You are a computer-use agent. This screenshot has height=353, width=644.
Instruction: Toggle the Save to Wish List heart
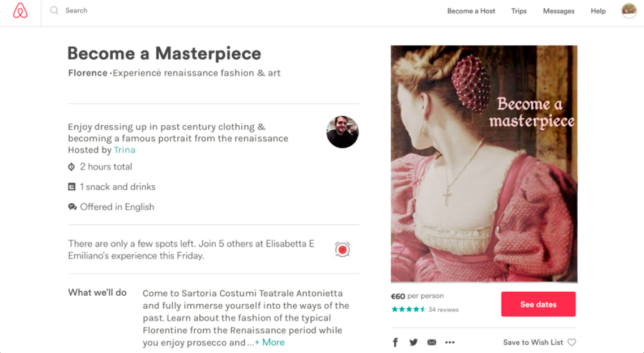pos(572,342)
